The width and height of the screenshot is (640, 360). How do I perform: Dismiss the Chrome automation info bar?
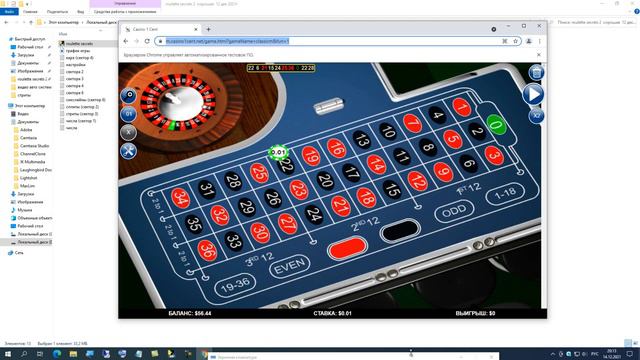(x=539, y=55)
